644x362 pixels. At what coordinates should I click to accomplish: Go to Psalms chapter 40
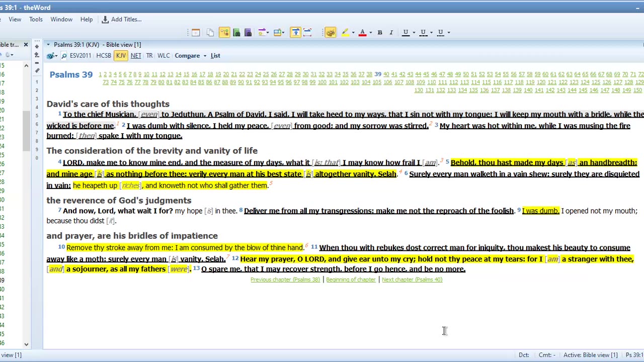[x=386, y=74]
